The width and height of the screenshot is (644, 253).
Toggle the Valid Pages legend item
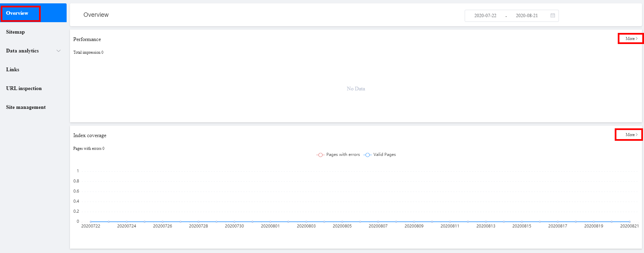[x=380, y=155]
